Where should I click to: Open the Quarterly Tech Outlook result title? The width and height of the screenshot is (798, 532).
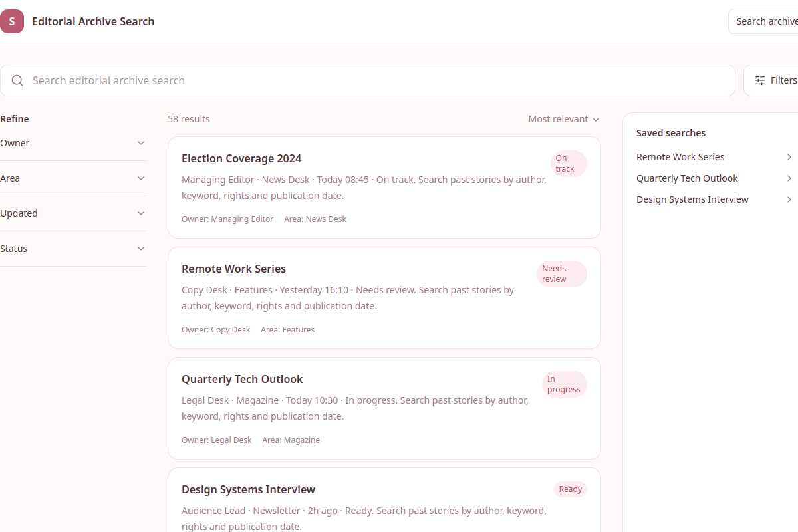242,379
